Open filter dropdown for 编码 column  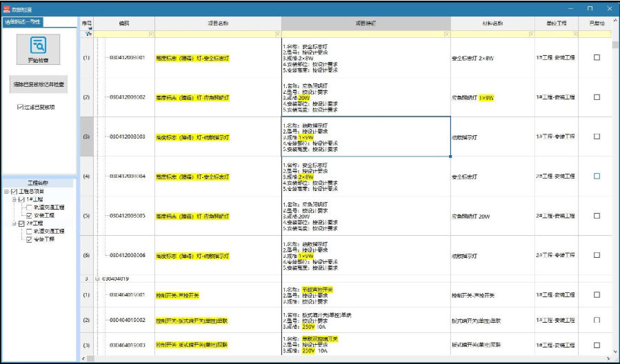(x=150, y=34)
